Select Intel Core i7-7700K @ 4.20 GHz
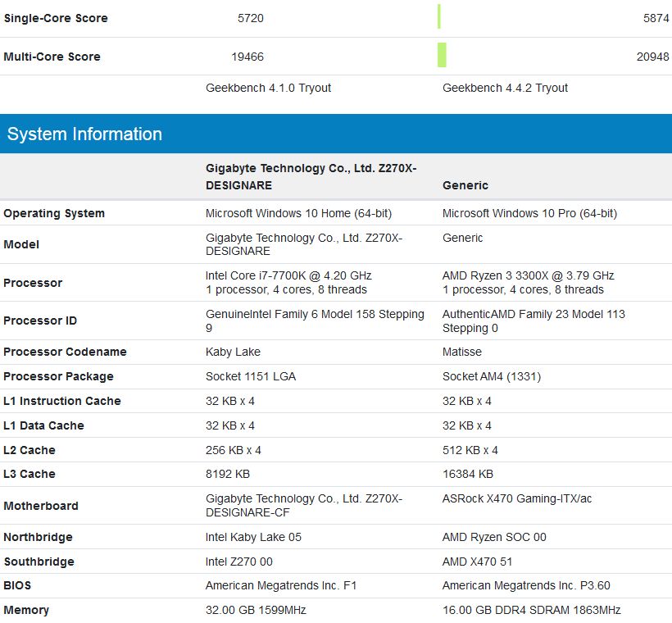This screenshot has height=623, width=672. (x=288, y=275)
